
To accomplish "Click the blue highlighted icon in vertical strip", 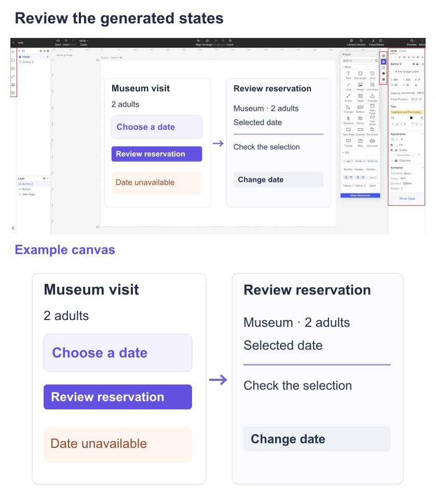I will pyautogui.click(x=384, y=62).
